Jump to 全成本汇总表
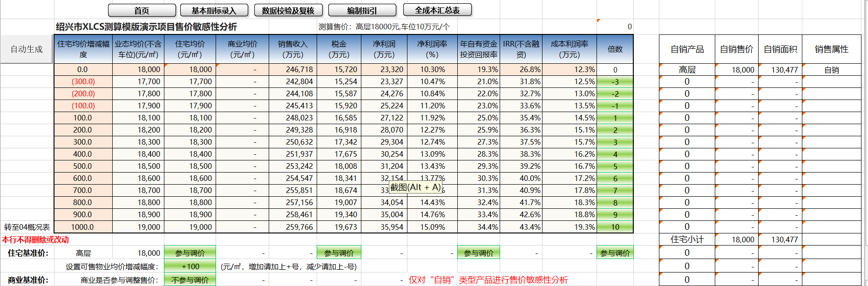This screenshot has height=286, width=868. 437,10
